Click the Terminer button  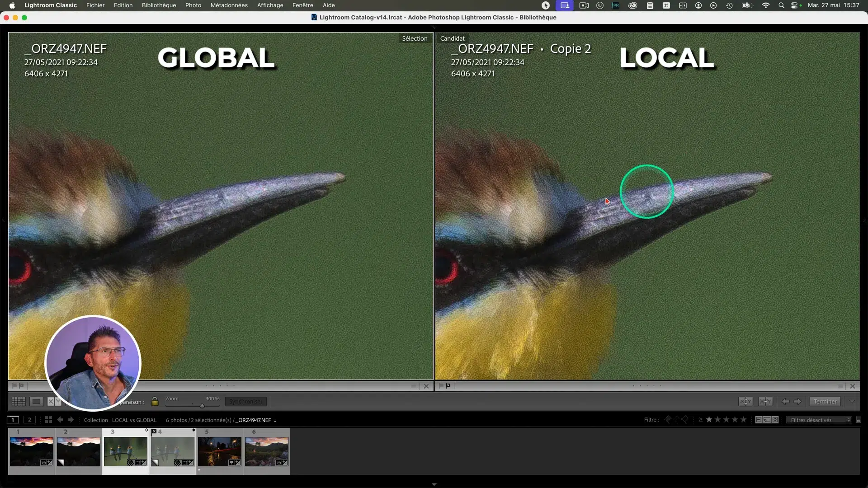pyautogui.click(x=825, y=401)
